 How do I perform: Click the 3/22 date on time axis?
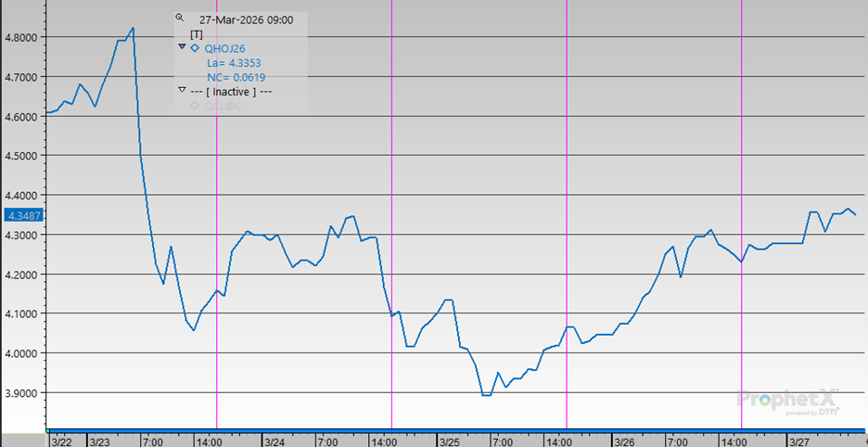62,441
